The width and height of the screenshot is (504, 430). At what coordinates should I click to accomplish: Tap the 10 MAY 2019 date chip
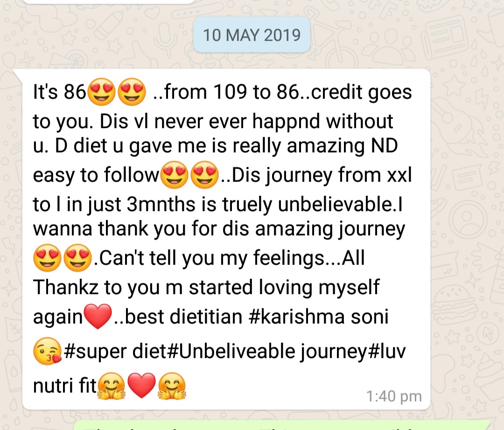252,35
